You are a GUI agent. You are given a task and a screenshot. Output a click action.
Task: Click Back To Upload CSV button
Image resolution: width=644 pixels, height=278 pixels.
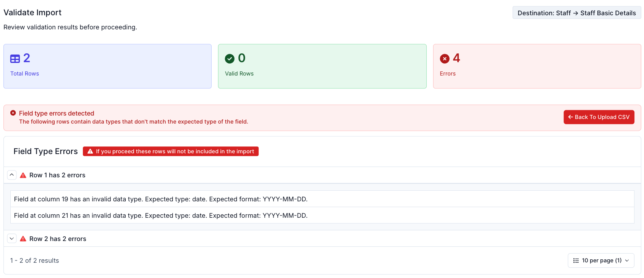(599, 117)
